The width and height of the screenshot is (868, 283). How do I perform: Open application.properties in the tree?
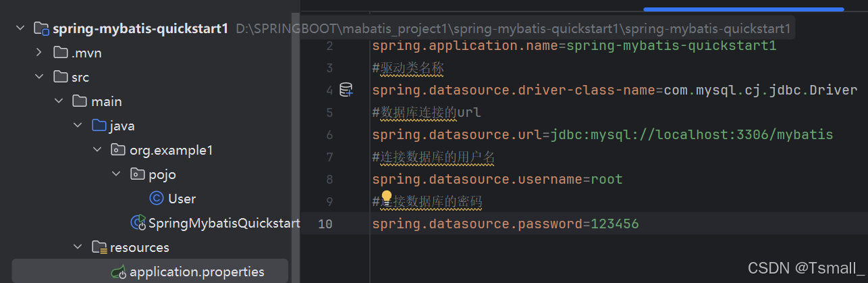click(x=197, y=272)
